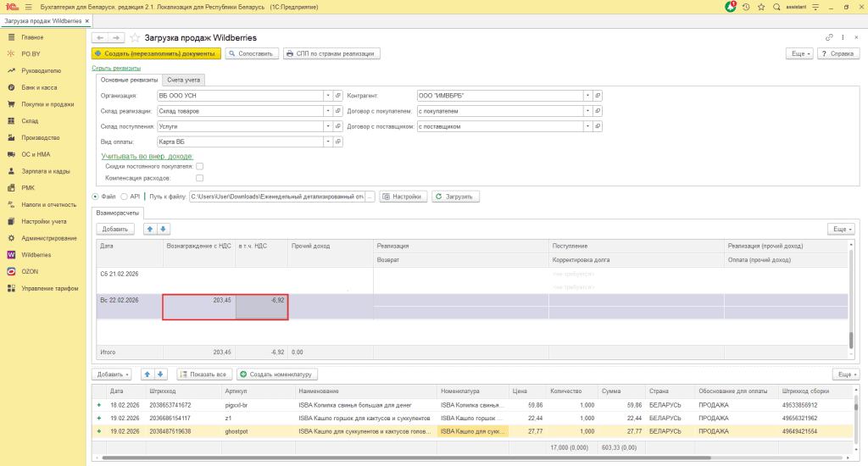Expand the Склад реализации dropdown list
Screen dimensions: 868x466
coord(327,111)
